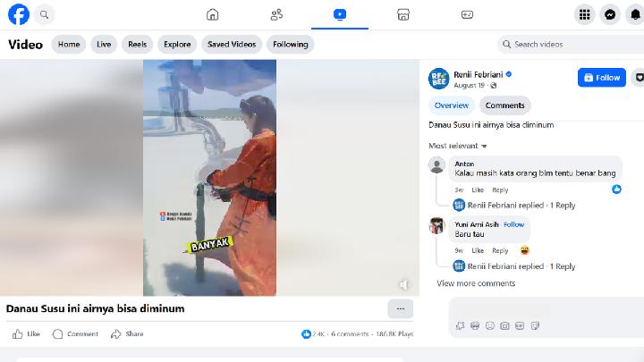The width and height of the screenshot is (644, 362).
Task: Select the Reels tab
Action: pyautogui.click(x=137, y=44)
